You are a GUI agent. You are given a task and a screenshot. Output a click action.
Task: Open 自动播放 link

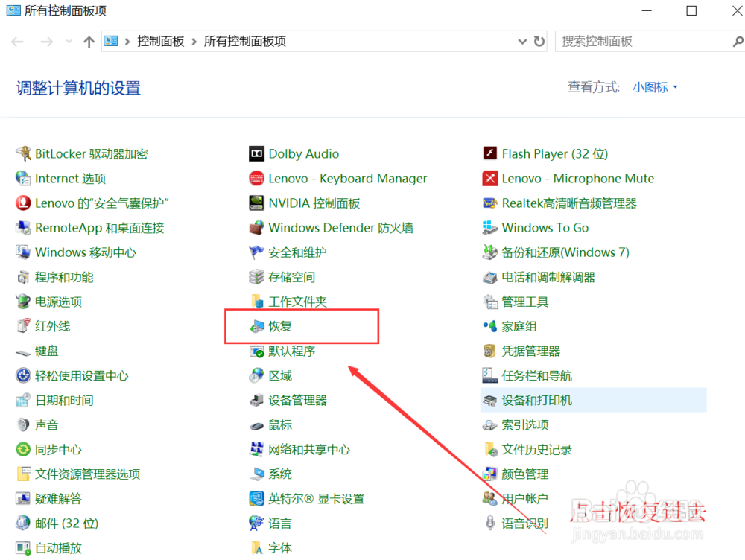click(58, 548)
